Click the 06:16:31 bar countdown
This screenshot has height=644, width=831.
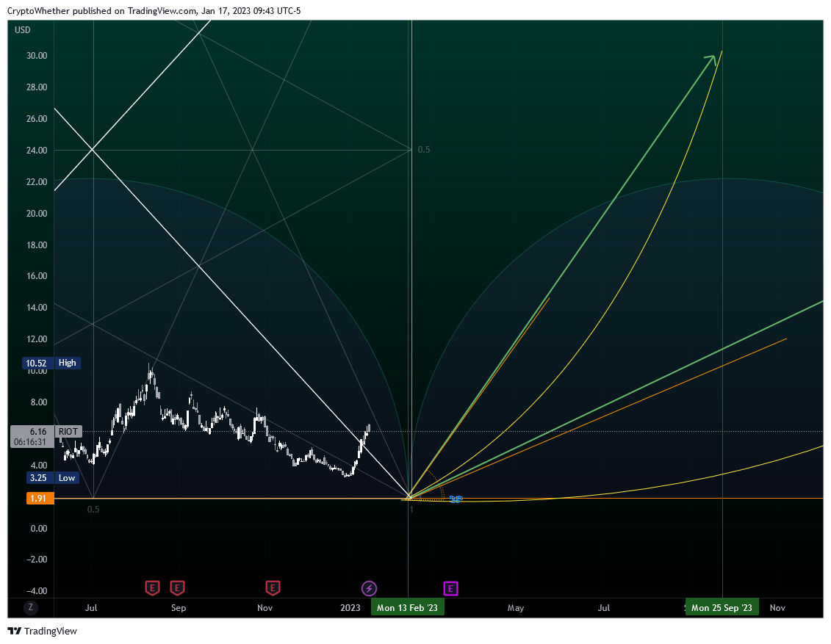[30, 441]
